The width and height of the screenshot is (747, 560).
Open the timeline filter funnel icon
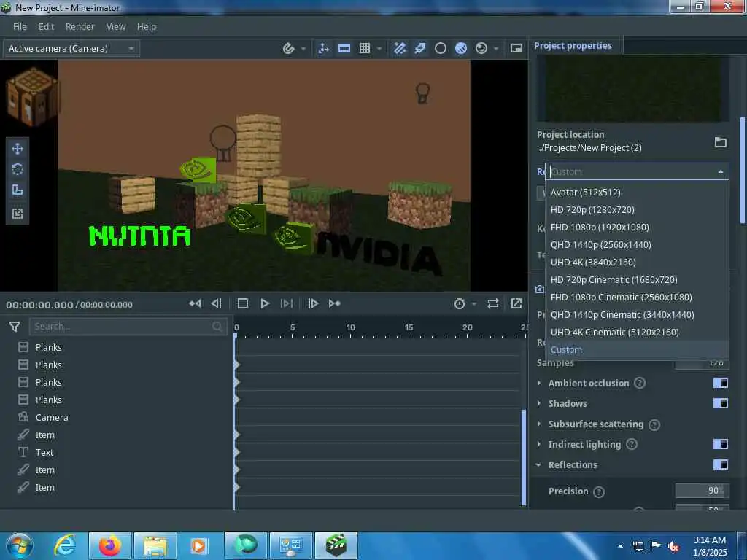coord(15,327)
